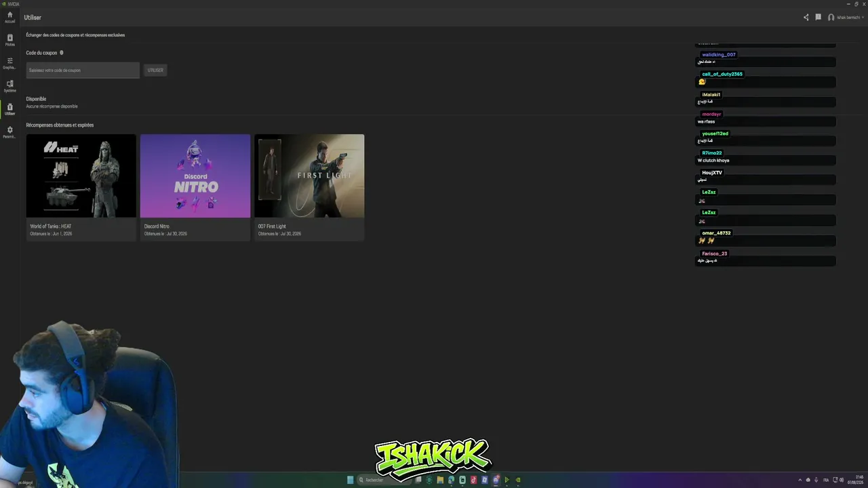Screen dimensions: 868x488
Task: Click chat username Farisco_23
Action: (x=715, y=253)
